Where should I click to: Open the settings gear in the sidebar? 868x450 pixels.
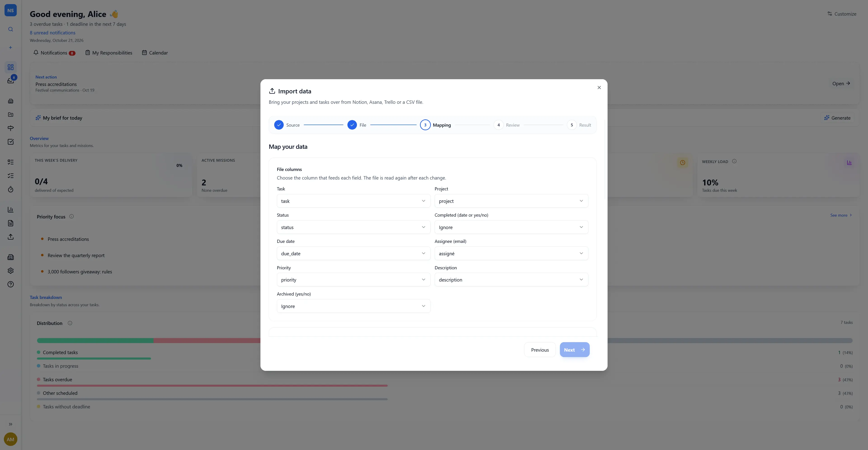pyautogui.click(x=10, y=271)
